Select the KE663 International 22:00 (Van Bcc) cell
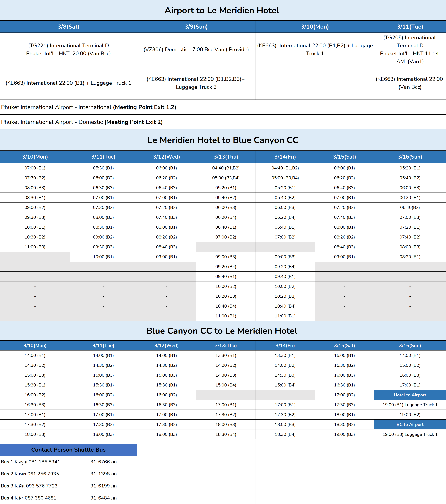Image resolution: width=446 pixels, height=504 pixels. click(x=410, y=83)
